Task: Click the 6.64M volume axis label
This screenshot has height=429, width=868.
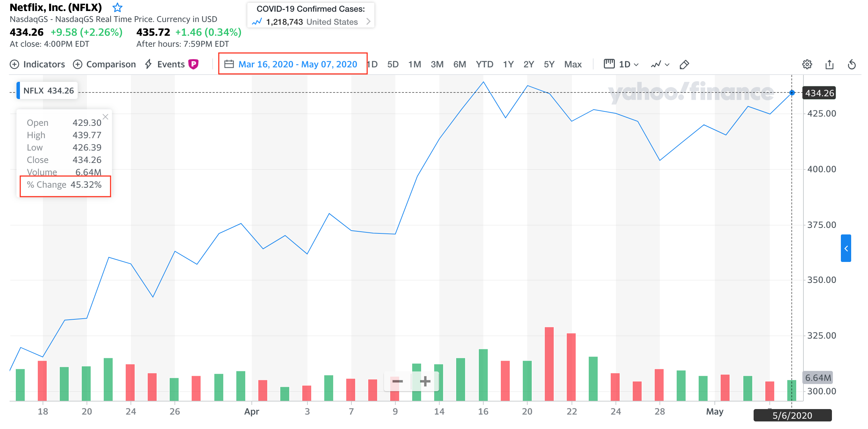Action: [x=818, y=377]
